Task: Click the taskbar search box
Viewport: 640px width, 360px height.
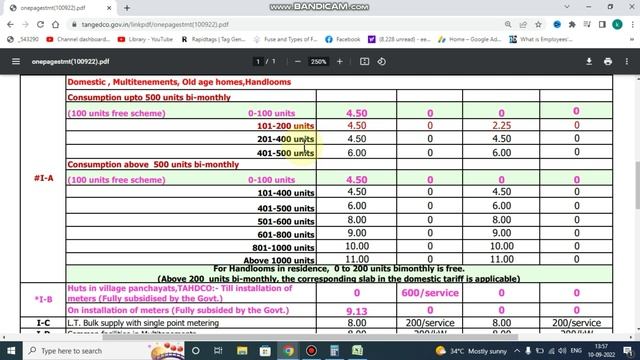Action: pos(104,351)
